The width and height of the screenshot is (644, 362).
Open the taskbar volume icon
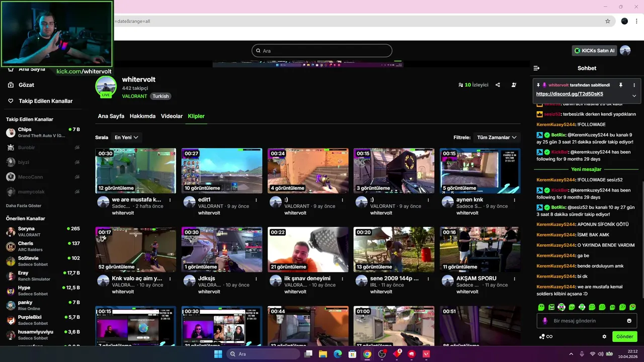[x=600, y=354]
